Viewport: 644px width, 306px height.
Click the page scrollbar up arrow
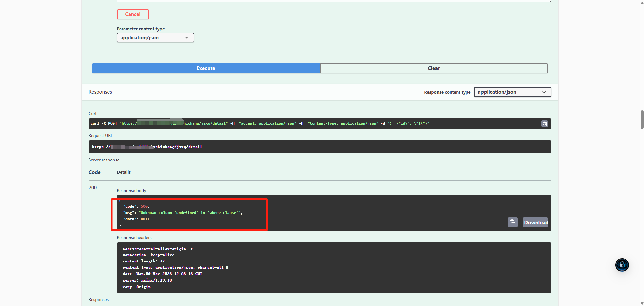coord(642,2)
